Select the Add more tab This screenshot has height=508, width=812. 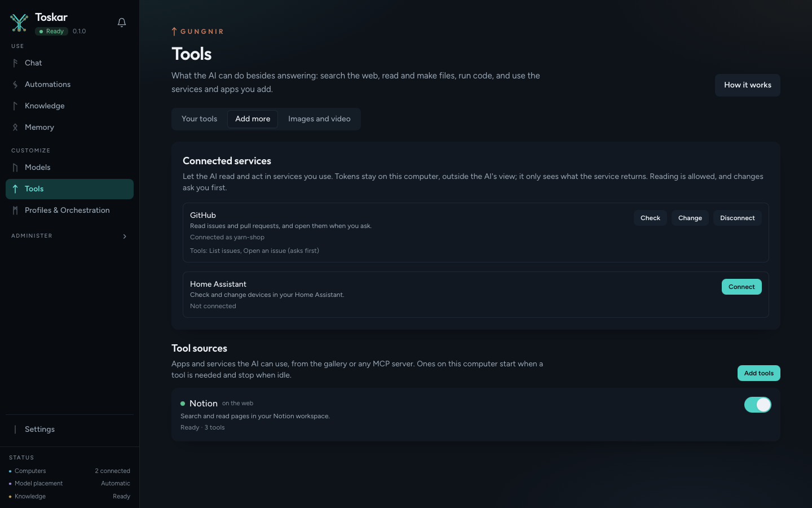point(253,119)
